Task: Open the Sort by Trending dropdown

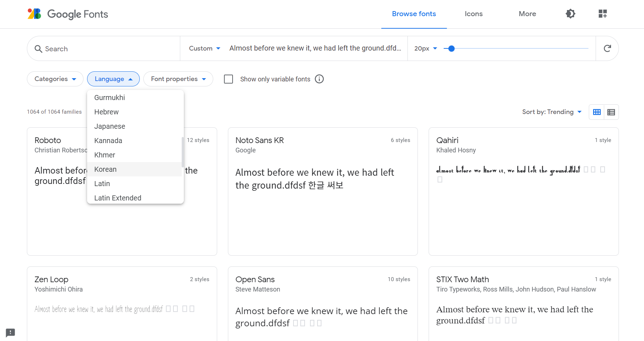Action: point(552,112)
